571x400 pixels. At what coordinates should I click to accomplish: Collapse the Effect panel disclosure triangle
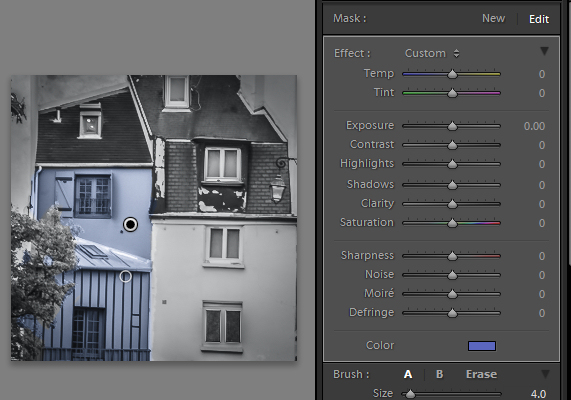click(544, 51)
